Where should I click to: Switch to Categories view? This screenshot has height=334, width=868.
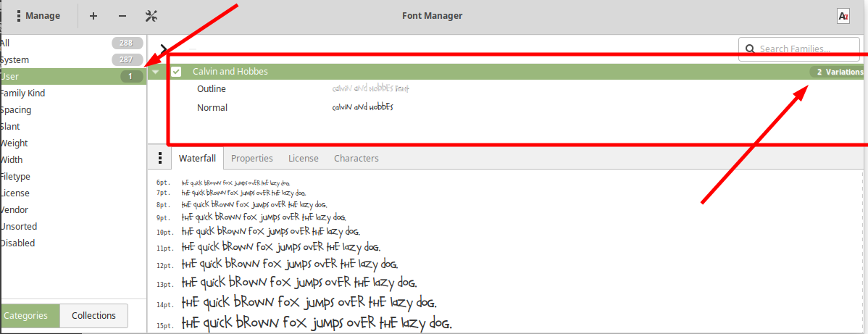29,316
